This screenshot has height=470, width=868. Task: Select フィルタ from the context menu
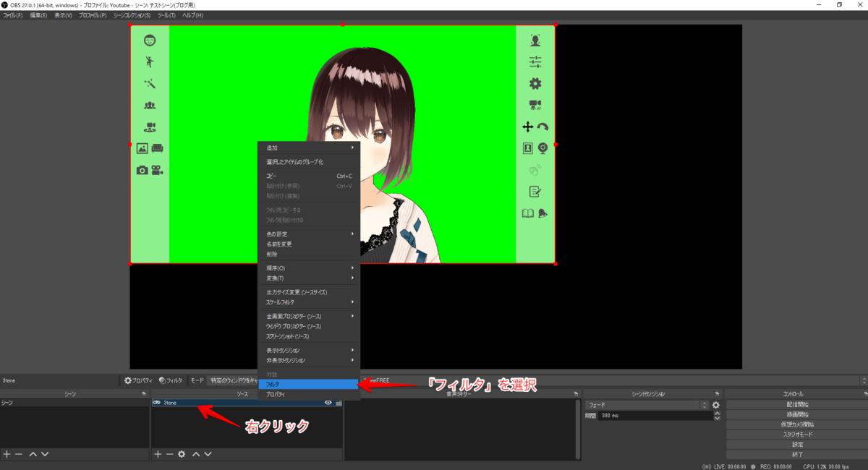[x=289, y=385]
